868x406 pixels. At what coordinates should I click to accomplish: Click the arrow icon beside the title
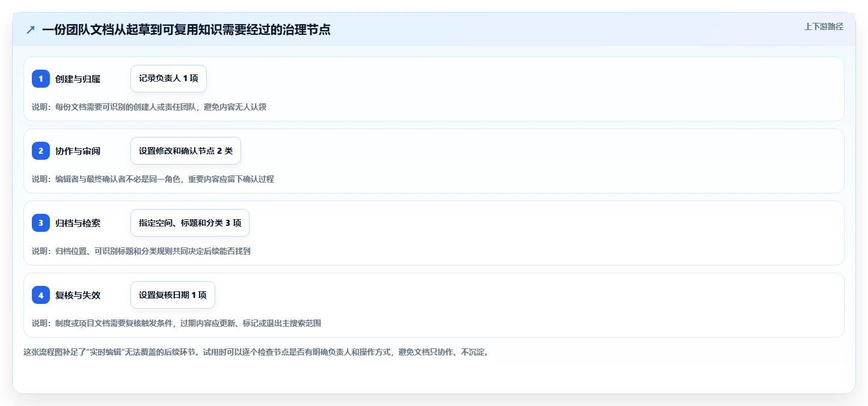[x=31, y=29]
